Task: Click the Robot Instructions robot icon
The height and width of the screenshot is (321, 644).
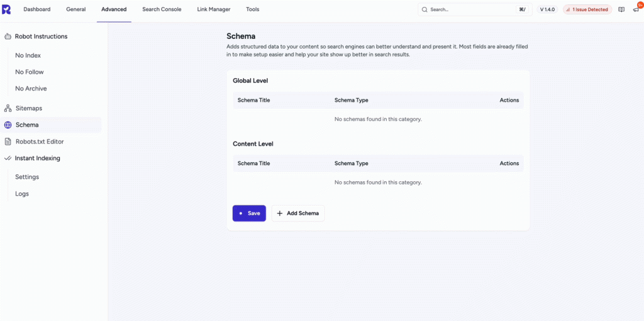Action: pos(8,37)
